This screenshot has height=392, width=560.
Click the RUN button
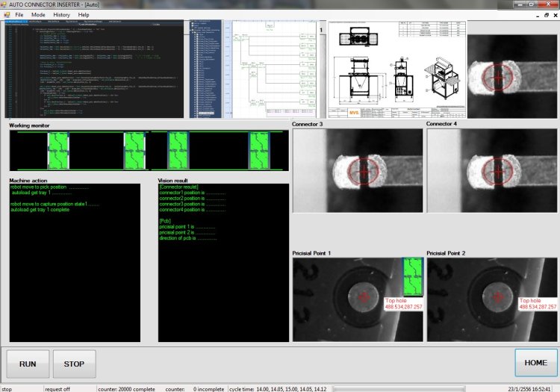(28, 364)
